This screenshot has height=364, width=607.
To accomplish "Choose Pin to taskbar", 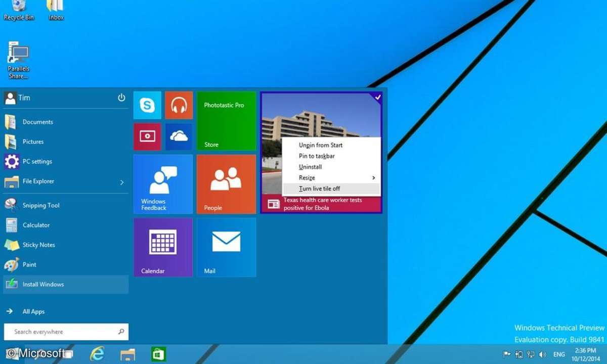I will (331, 156).
